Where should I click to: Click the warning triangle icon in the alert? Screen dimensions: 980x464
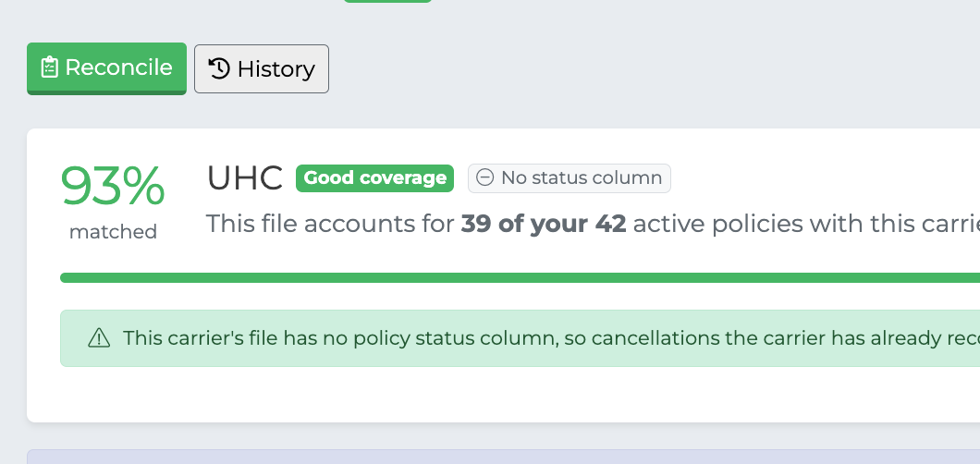pos(99,338)
